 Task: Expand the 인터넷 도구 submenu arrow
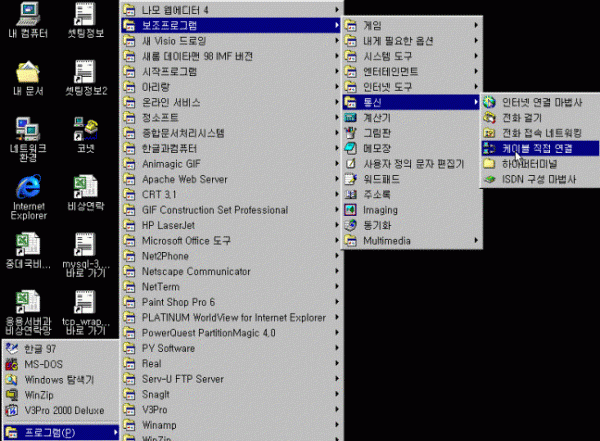click(476, 87)
